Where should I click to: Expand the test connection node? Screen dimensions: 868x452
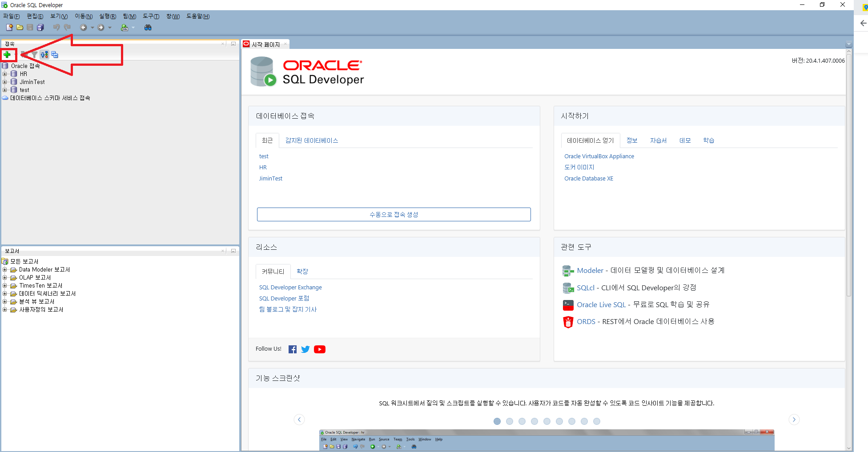5,90
